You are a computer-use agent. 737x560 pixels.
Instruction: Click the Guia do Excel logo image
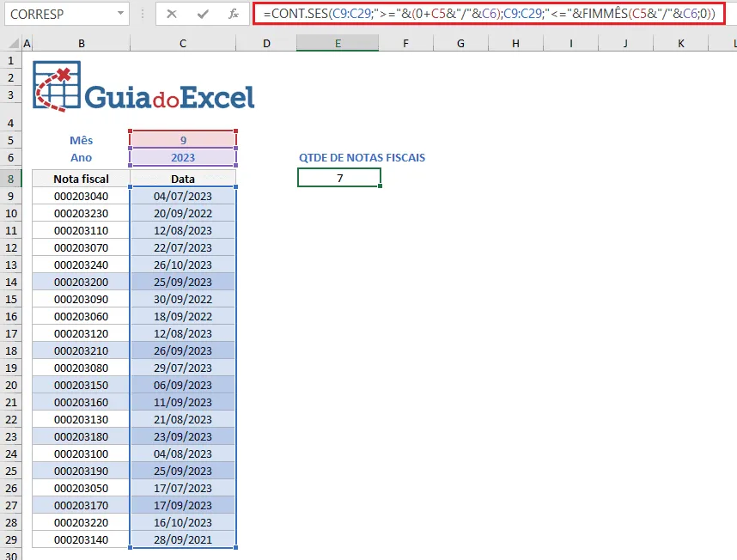coord(143,87)
